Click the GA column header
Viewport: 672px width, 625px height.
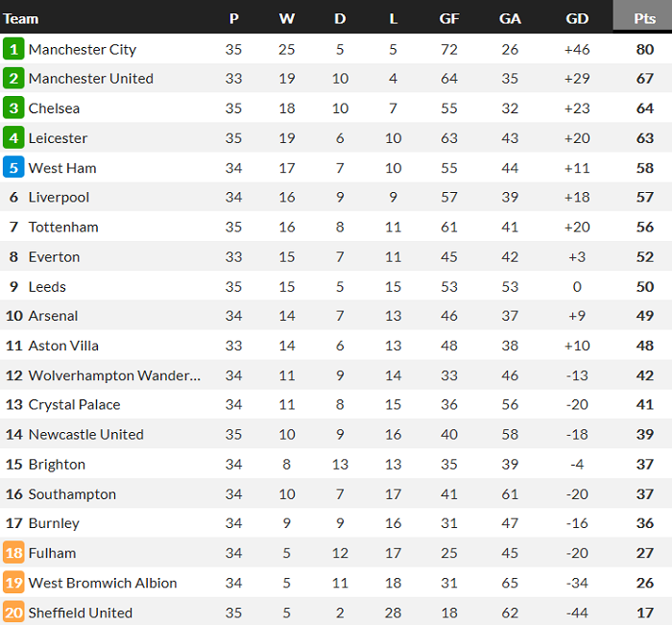[510, 18]
